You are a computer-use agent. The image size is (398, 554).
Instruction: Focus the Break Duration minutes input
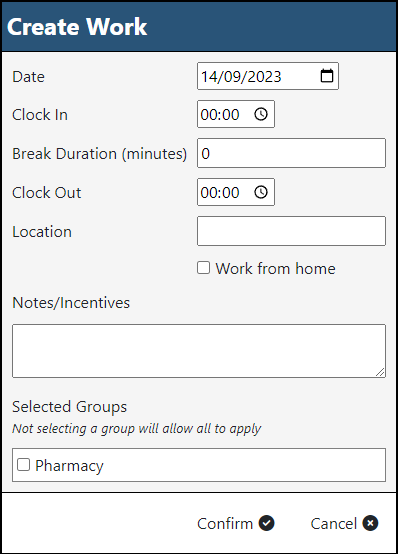pos(291,153)
